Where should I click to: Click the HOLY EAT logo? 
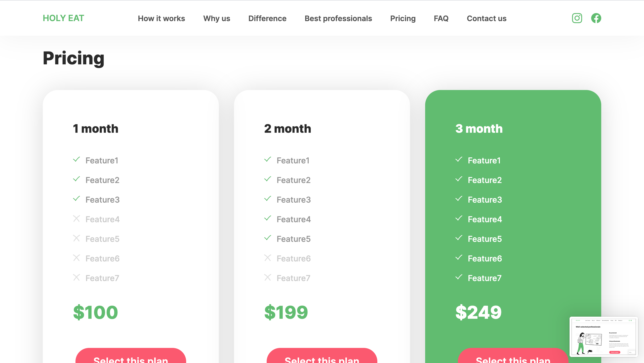tap(63, 18)
